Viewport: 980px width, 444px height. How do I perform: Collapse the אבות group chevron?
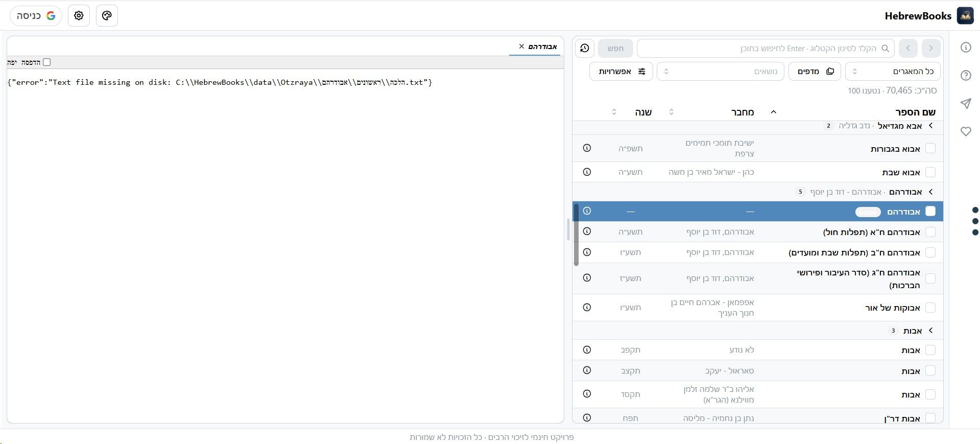coord(930,331)
